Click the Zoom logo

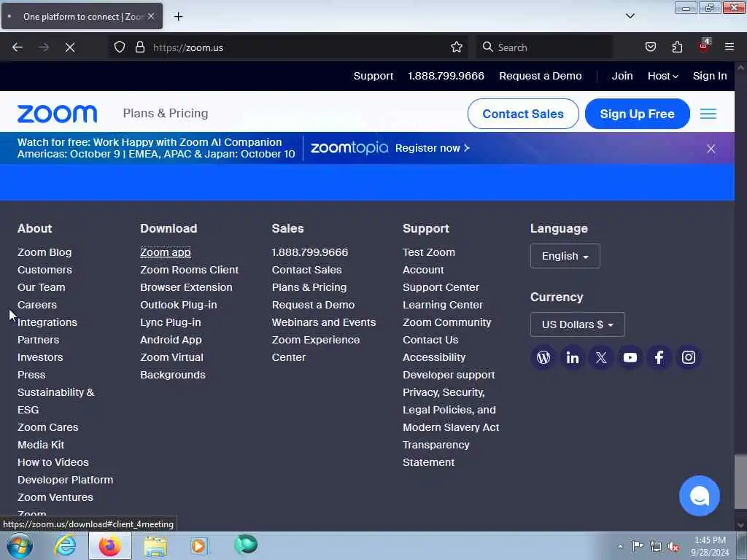(x=57, y=114)
